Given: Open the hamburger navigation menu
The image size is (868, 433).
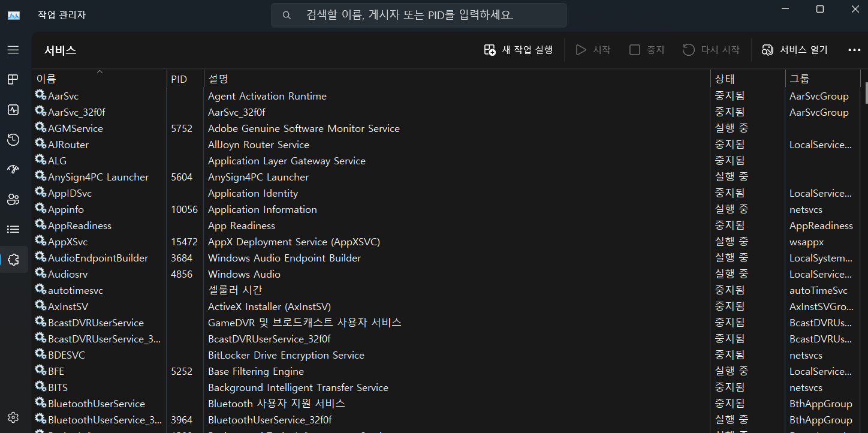Looking at the screenshot, I should (x=13, y=50).
